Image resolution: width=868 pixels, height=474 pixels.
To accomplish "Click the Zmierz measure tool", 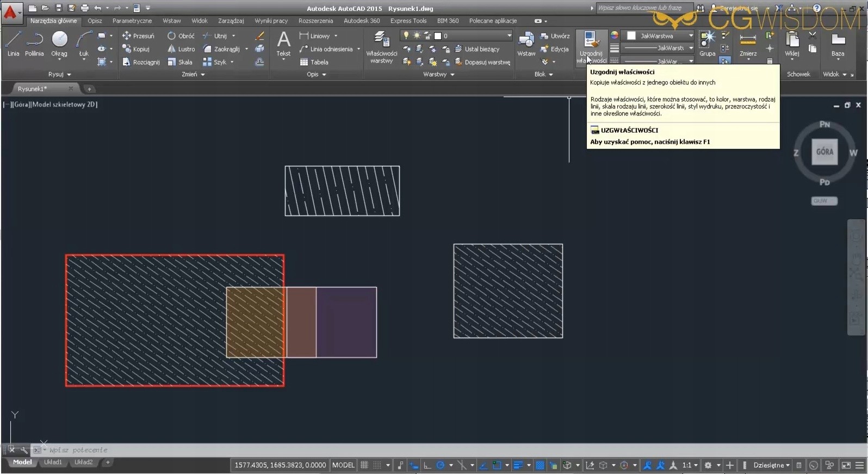I will click(748, 45).
